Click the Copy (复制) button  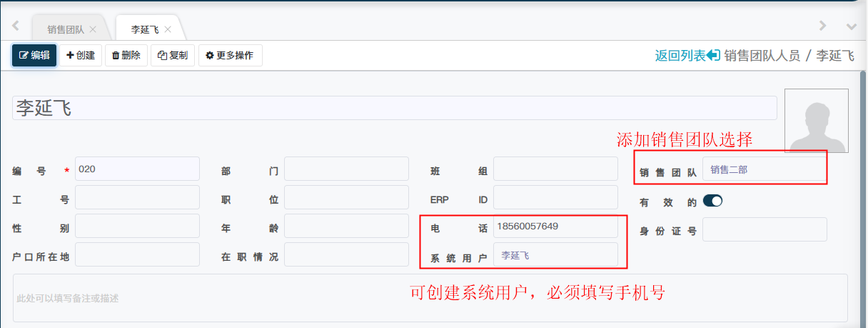point(173,55)
